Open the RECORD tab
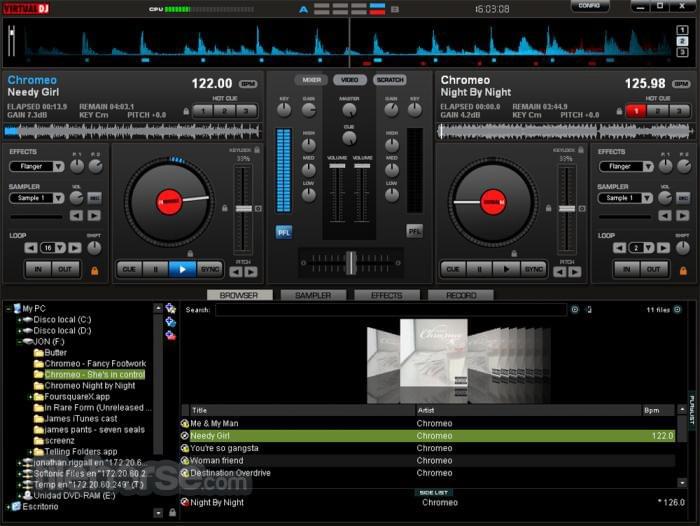This screenshot has height=526, width=700. pyautogui.click(x=461, y=295)
